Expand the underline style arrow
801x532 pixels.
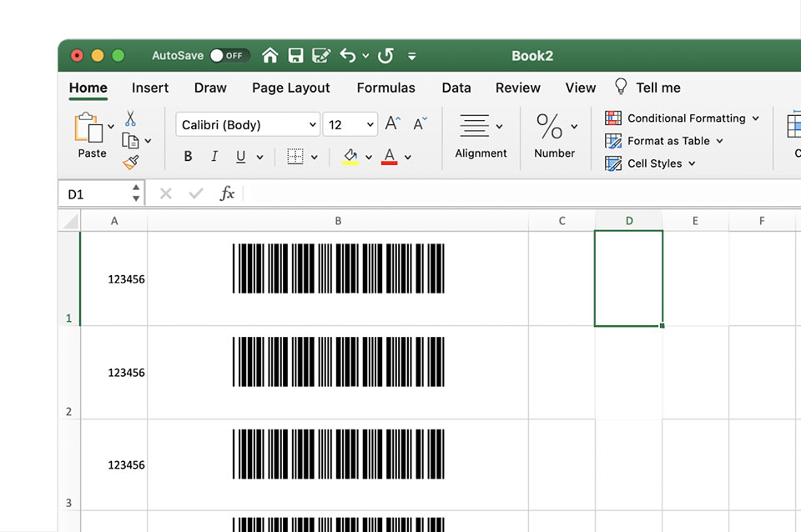click(260, 158)
